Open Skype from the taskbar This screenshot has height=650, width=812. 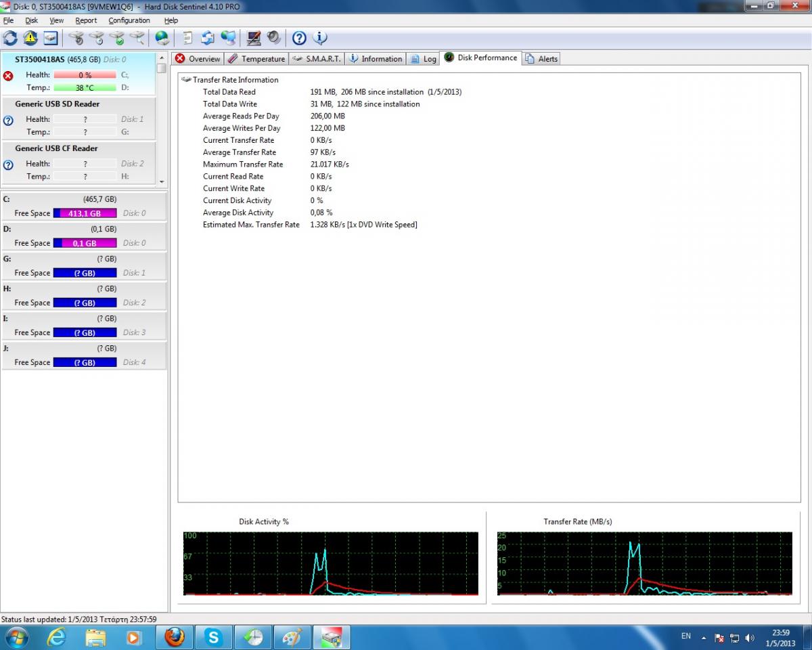(214, 637)
